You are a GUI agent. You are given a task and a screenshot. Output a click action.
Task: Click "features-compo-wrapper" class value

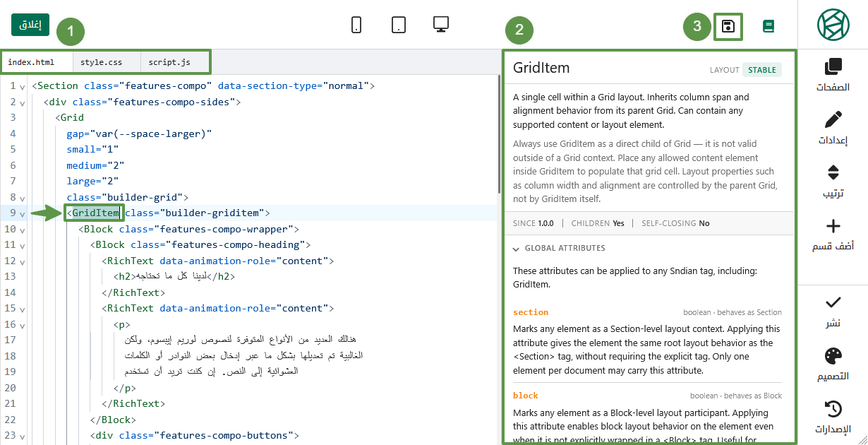pyautogui.click(x=224, y=229)
